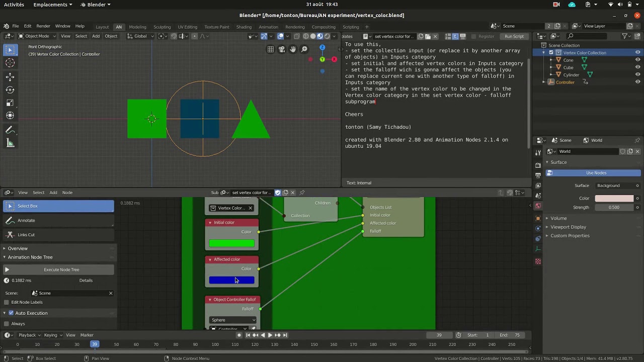Open the Node menu in node editor
644x362 pixels.
67,193
